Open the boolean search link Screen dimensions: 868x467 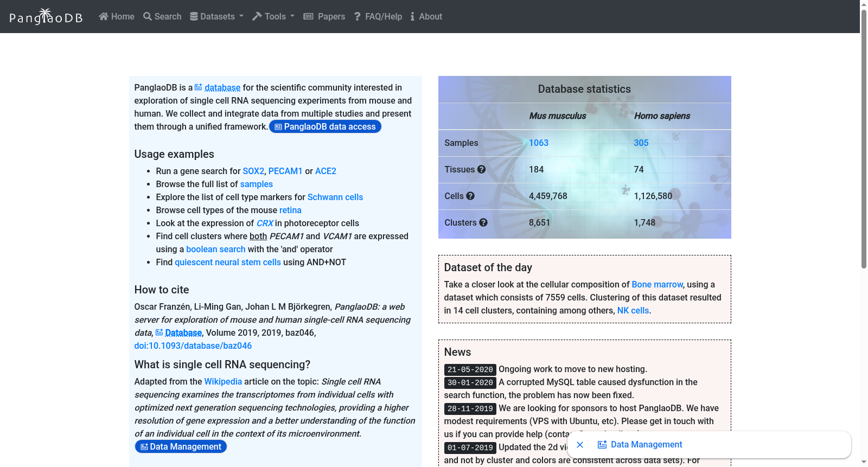pos(216,249)
